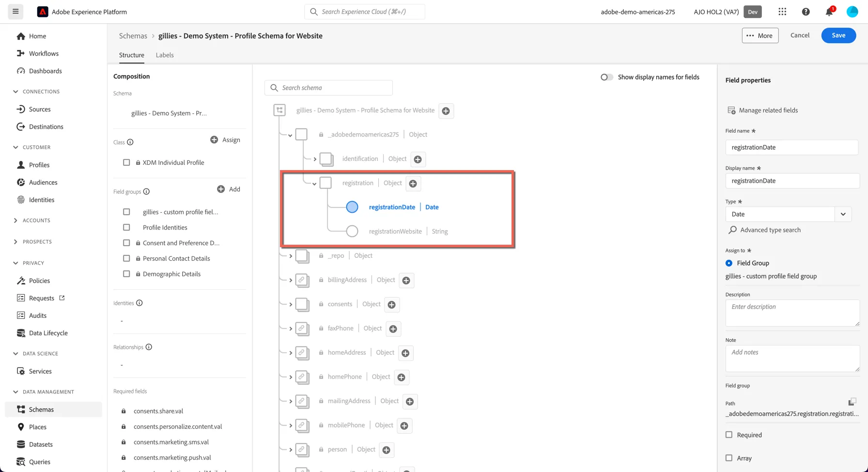This screenshot has width=868, height=472.
Task: Collapse the registration object node
Action: (x=314, y=184)
